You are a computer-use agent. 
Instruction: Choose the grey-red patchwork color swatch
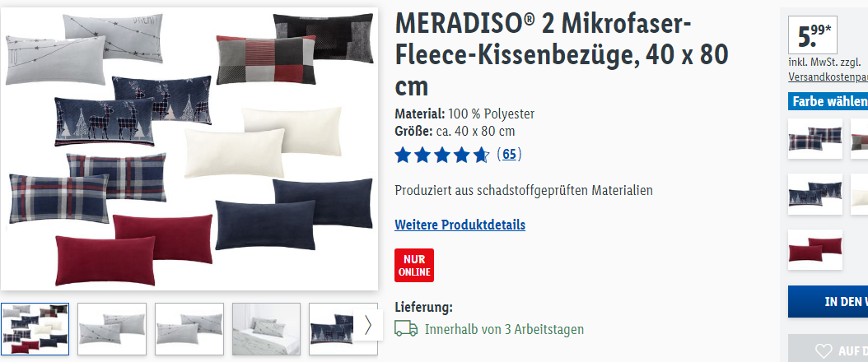click(x=859, y=139)
